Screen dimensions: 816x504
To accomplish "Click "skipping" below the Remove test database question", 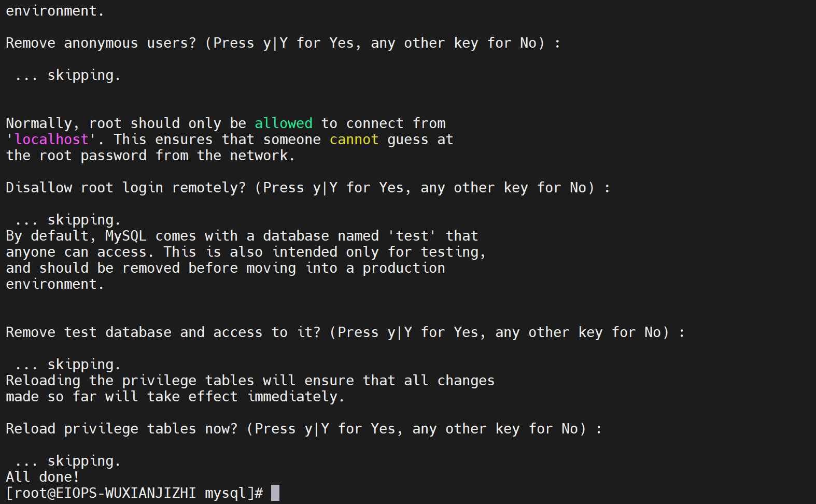I will tap(80, 365).
